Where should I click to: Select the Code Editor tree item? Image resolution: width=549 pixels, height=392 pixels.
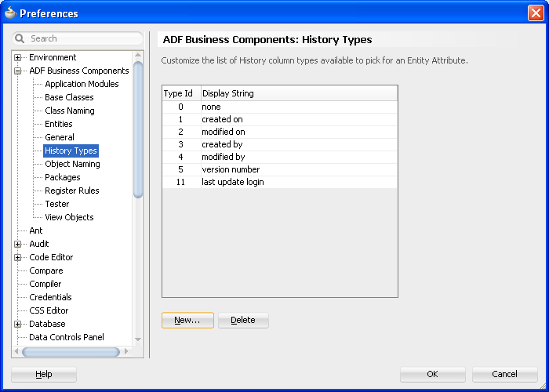coord(51,257)
